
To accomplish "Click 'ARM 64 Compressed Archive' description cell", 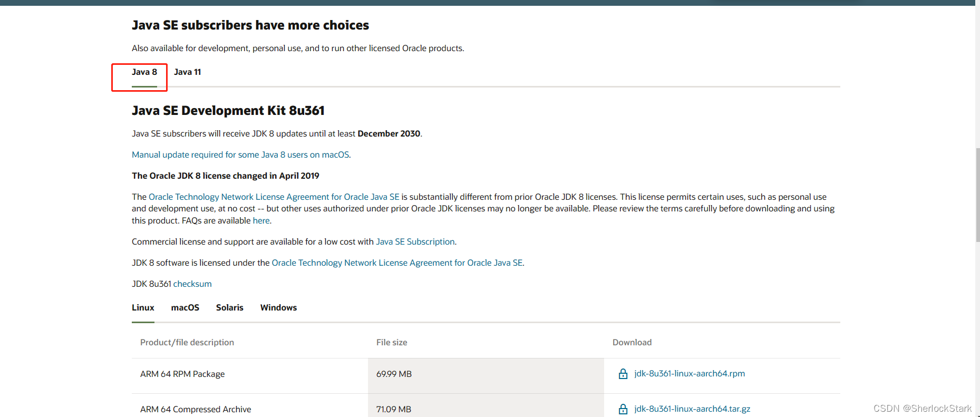I will [250, 405].
